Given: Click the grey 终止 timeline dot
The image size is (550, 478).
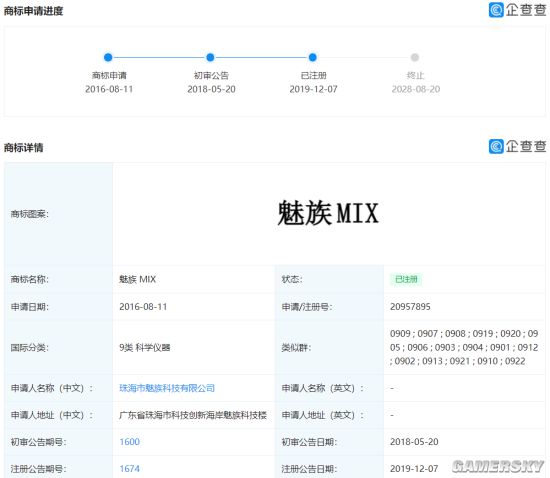Looking at the screenshot, I should click(415, 57).
